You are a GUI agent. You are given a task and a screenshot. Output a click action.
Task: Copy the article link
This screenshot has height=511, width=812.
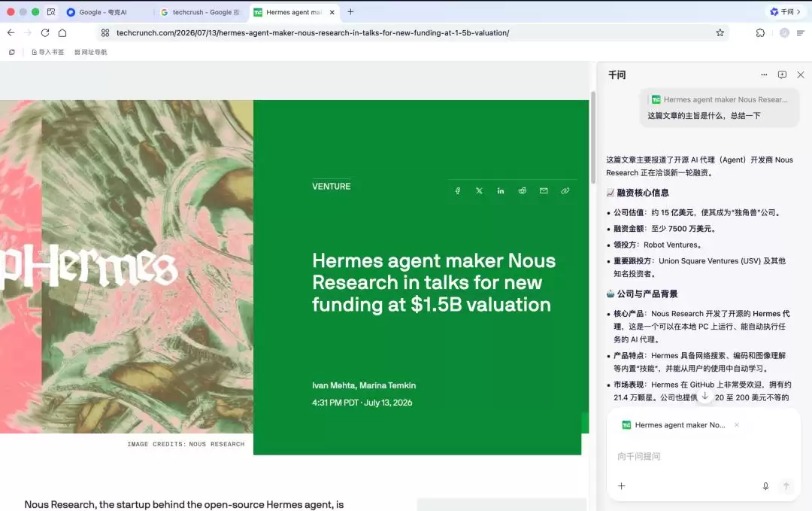pos(565,190)
